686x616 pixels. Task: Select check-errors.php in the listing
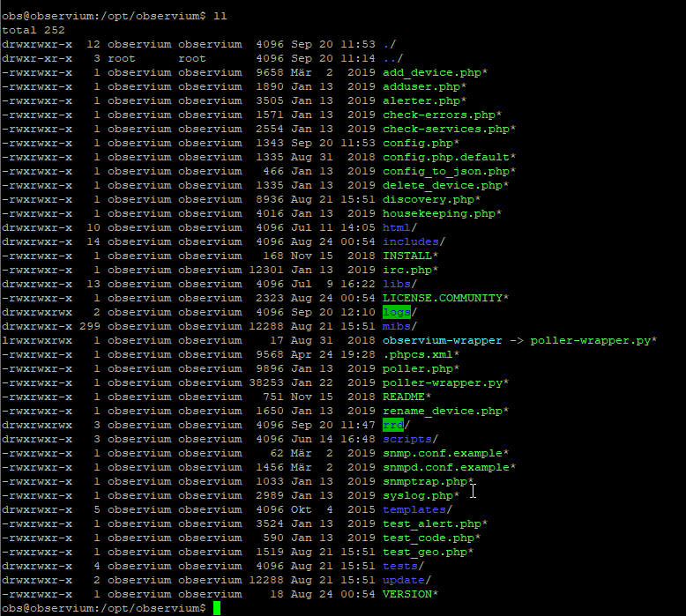tap(439, 115)
